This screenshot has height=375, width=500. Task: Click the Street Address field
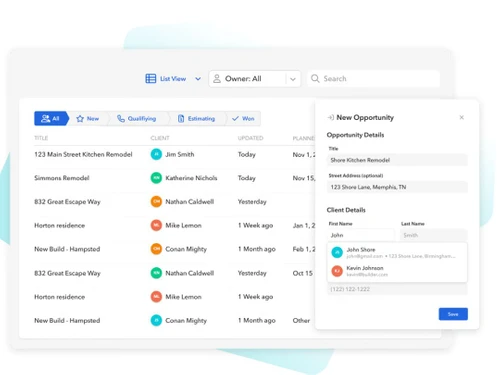(397, 187)
